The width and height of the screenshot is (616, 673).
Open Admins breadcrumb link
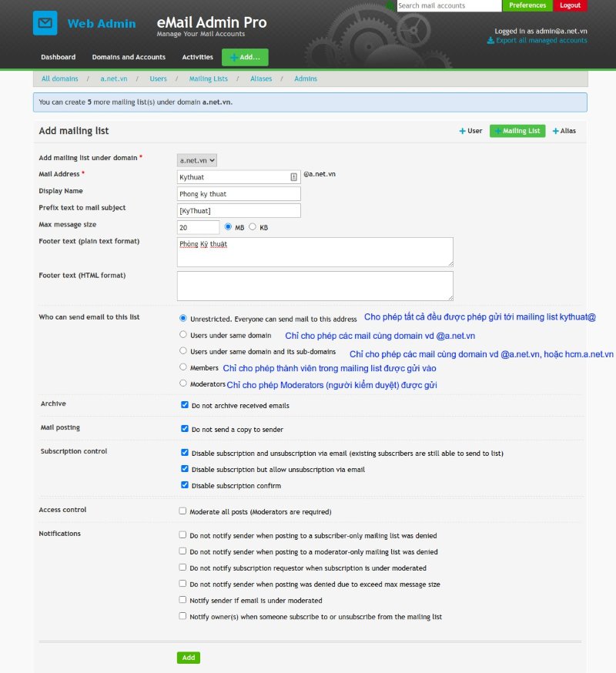coord(306,79)
